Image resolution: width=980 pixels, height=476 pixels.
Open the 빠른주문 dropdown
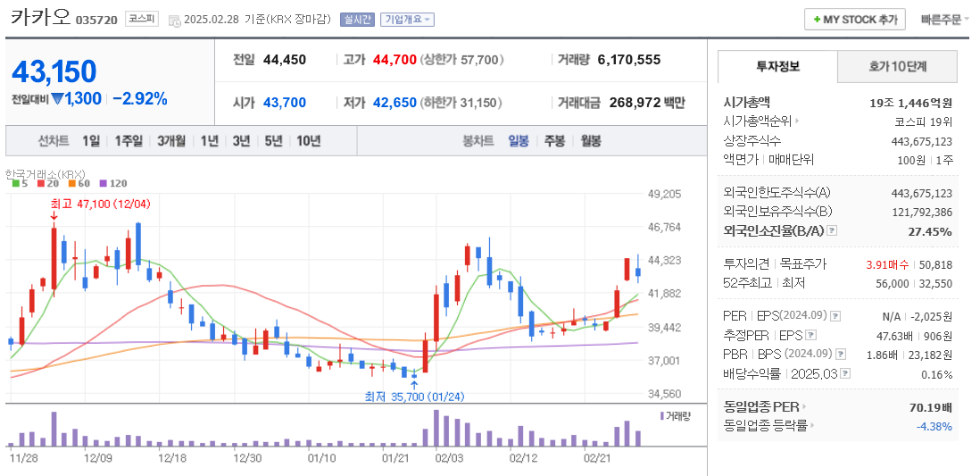tap(945, 20)
